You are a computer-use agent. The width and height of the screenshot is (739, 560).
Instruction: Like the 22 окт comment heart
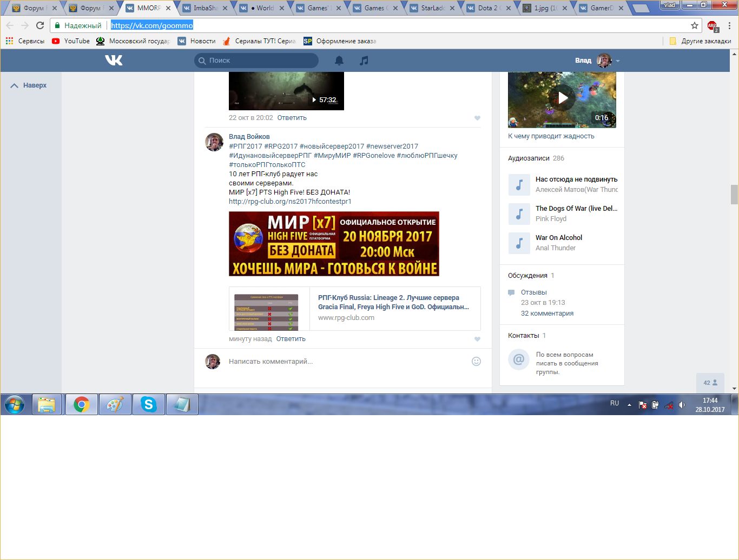(477, 118)
